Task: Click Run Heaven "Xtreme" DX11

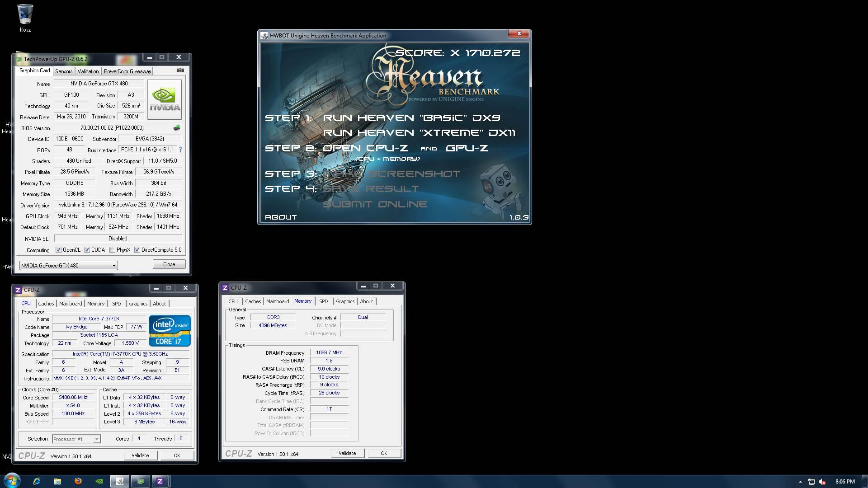Action: pyautogui.click(x=419, y=133)
